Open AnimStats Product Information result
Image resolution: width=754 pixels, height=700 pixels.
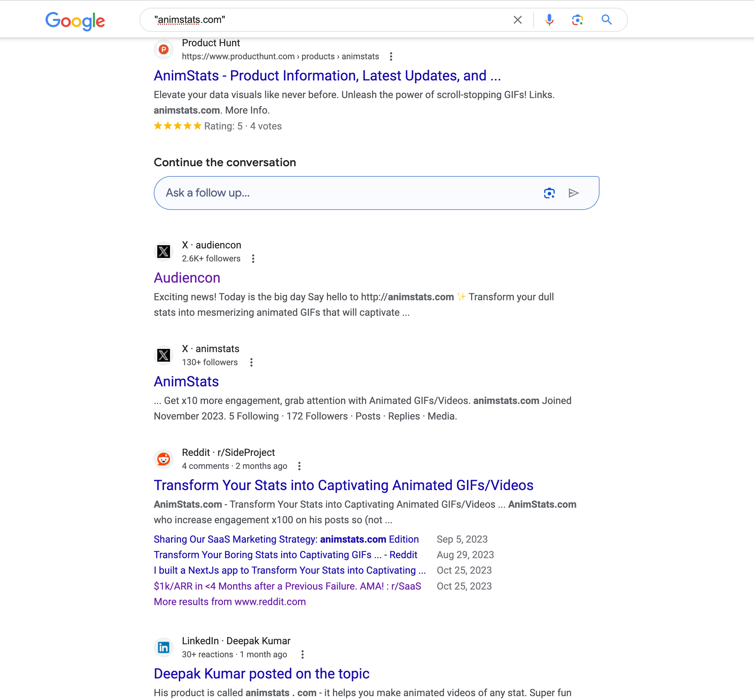327,76
